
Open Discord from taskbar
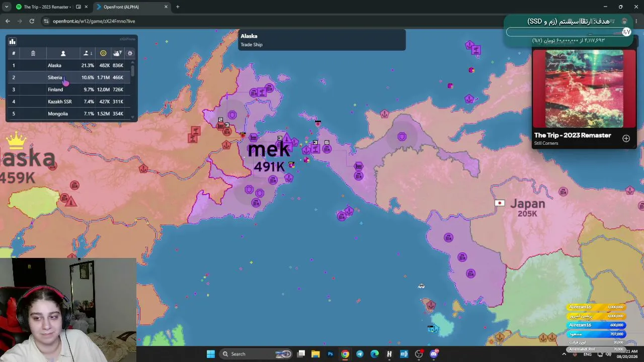(x=434, y=354)
